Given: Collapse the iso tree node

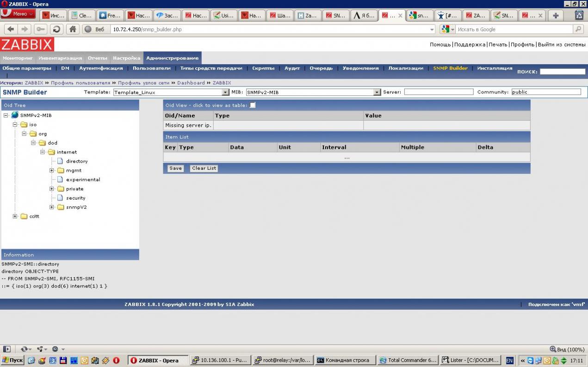Looking at the screenshot, I should pos(15,124).
